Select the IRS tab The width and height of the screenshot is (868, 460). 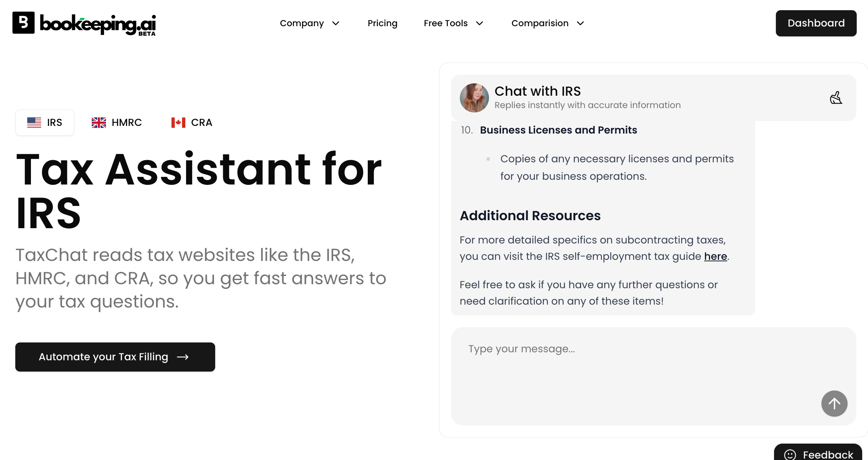click(45, 123)
